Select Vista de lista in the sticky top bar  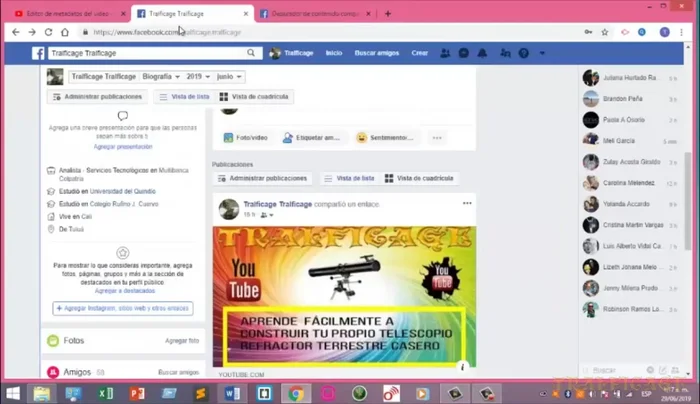[x=184, y=97]
